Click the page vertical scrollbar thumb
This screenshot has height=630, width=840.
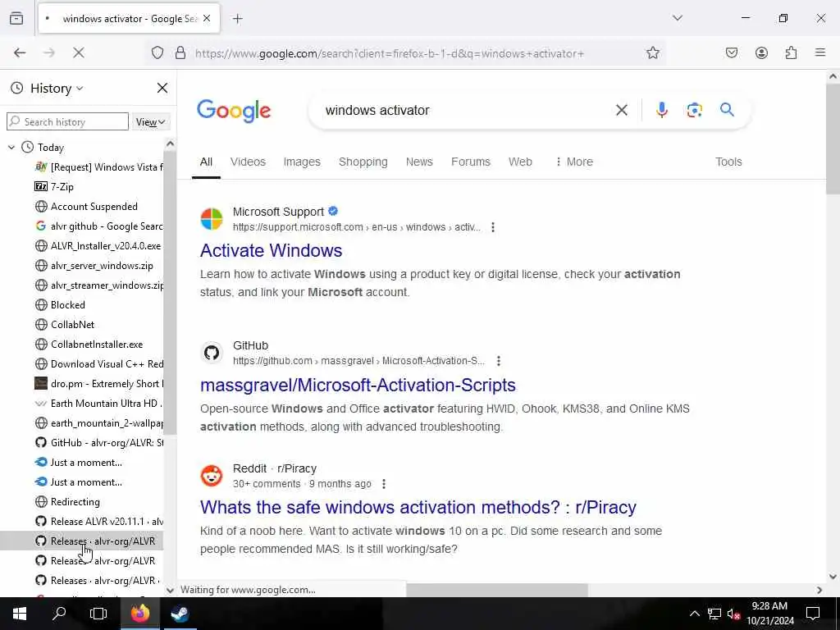[833, 139]
